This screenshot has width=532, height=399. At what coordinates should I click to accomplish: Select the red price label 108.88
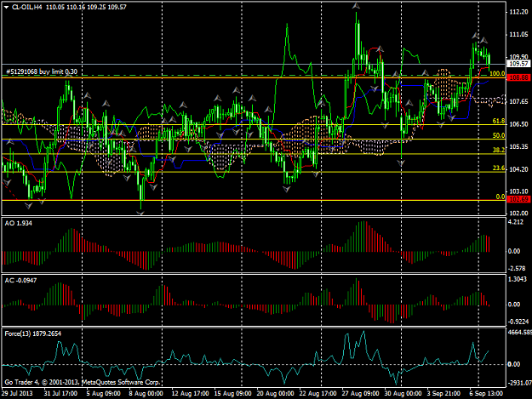tap(519, 77)
